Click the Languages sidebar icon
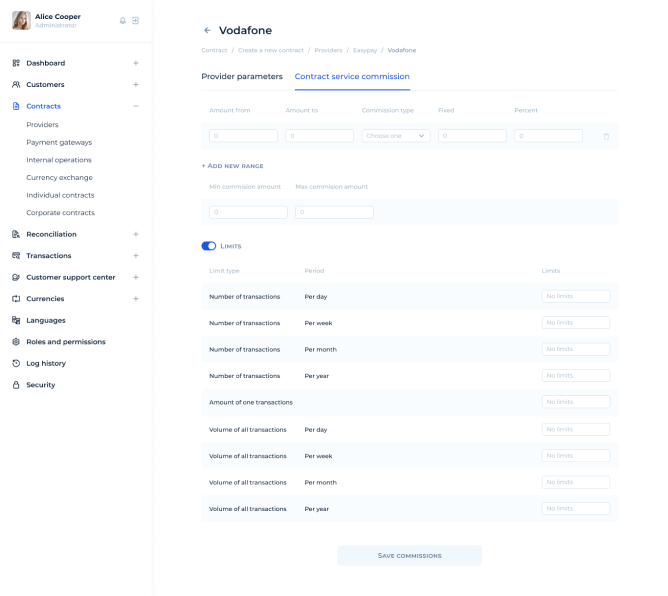The width and height of the screenshot is (668, 596). pos(16,320)
